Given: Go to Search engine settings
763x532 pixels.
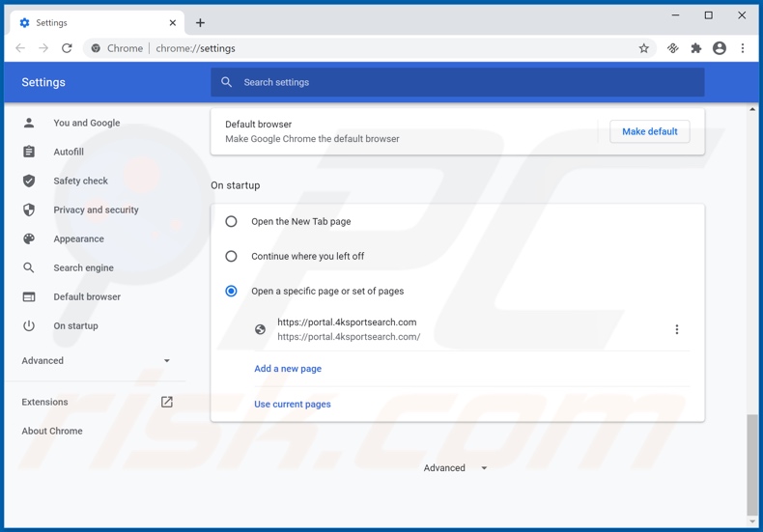Looking at the screenshot, I should click(84, 267).
